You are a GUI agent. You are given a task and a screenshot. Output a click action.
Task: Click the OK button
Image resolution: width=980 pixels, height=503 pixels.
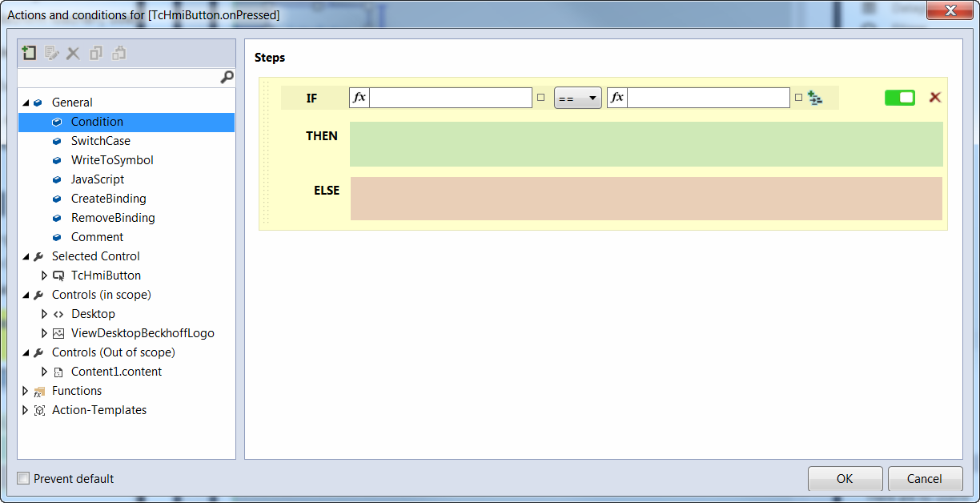(845, 479)
